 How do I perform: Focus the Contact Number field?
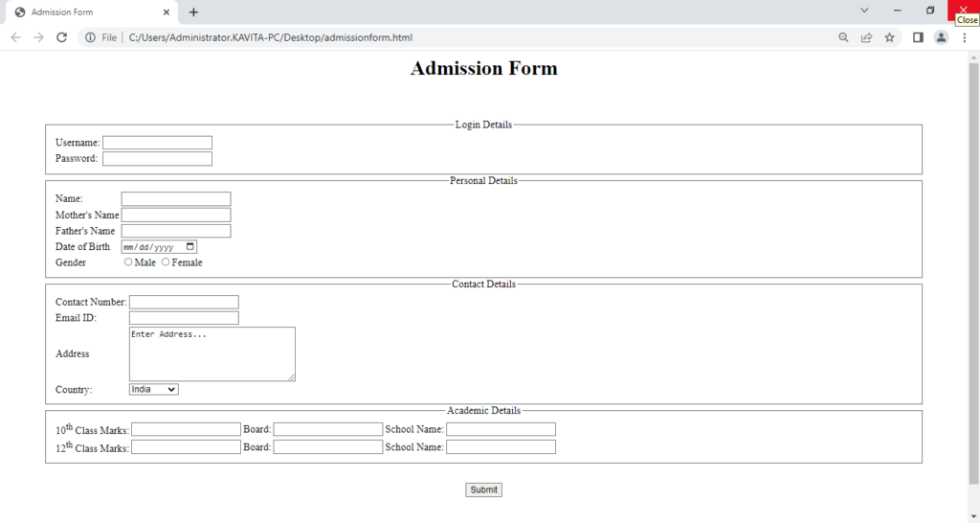[x=185, y=302]
